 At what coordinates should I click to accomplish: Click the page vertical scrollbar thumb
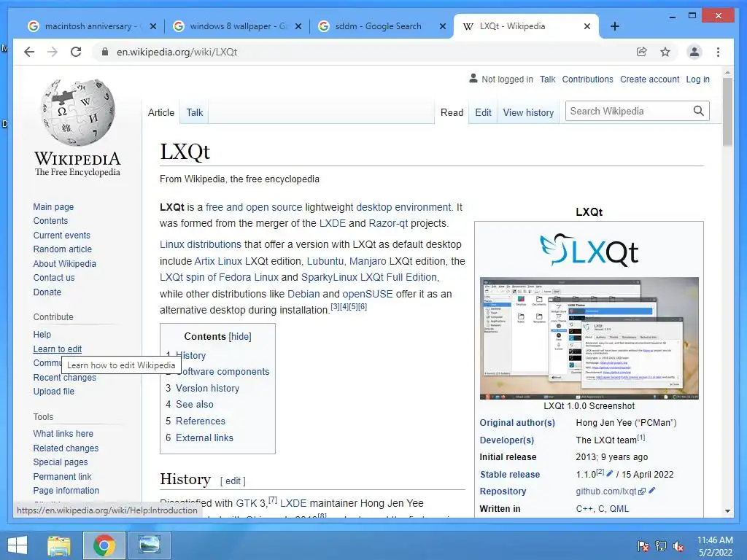tap(727, 111)
